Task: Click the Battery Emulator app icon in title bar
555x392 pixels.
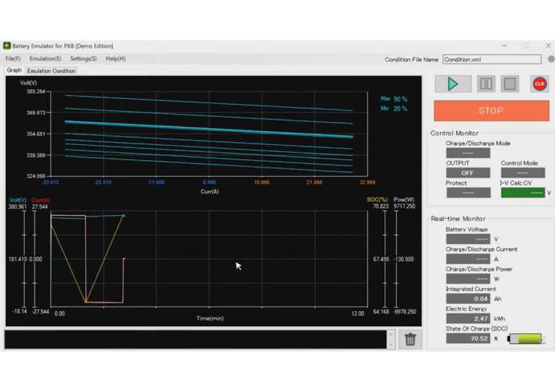Action: point(7,45)
